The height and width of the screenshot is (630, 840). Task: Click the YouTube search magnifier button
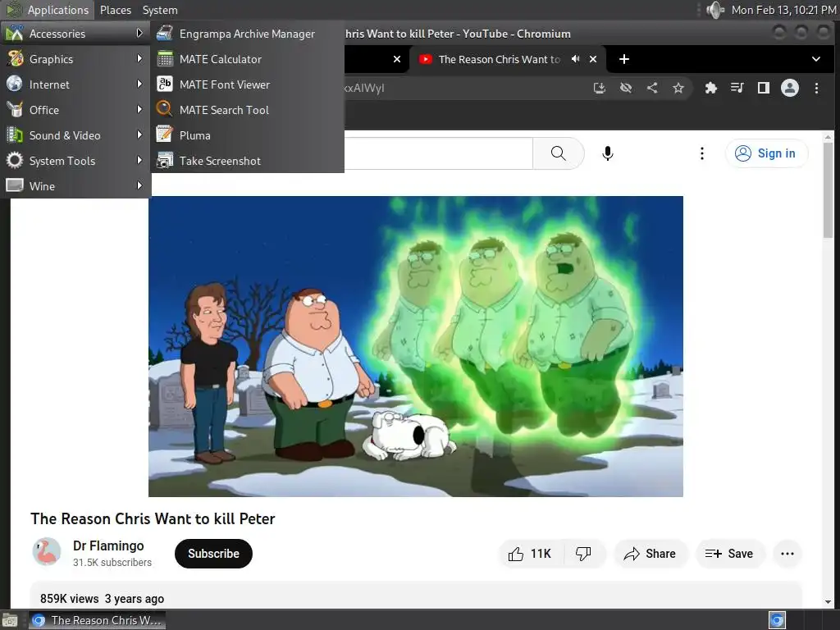558,153
